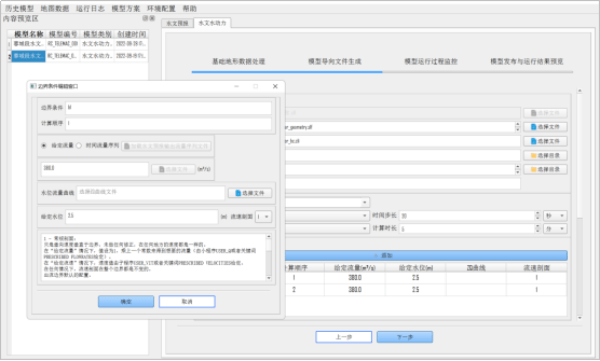Click the 给定水位(m) column header
Image resolution: width=600 pixels, height=361 pixels.
tap(416, 268)
